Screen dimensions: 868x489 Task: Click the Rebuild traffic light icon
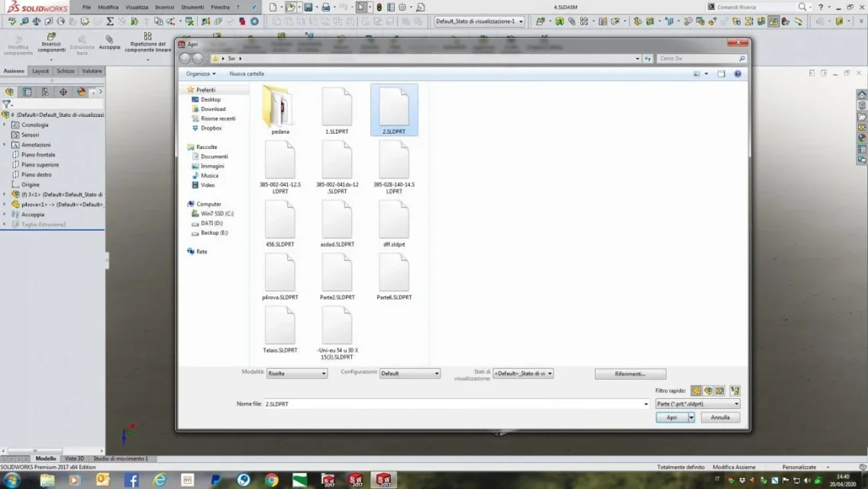379,7
